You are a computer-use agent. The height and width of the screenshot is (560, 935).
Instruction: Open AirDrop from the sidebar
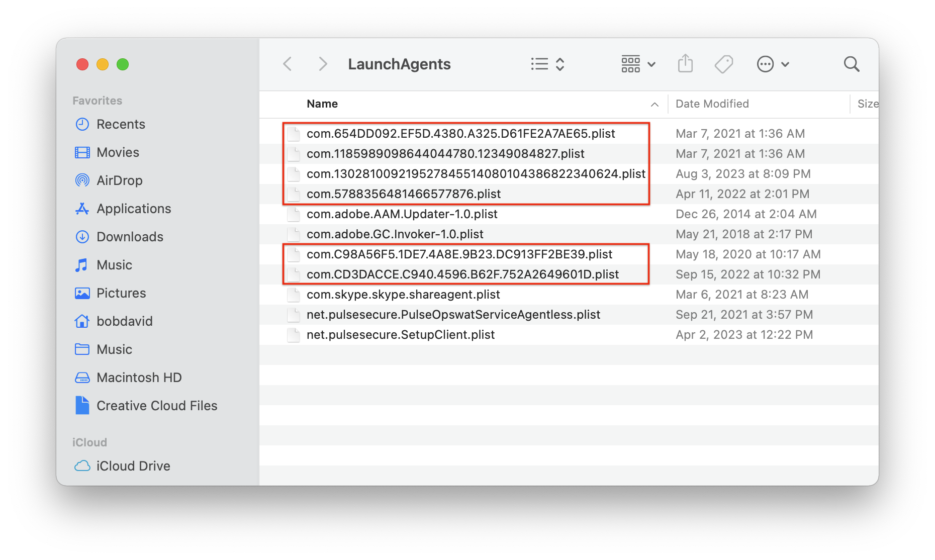click(x=120, y=180)
